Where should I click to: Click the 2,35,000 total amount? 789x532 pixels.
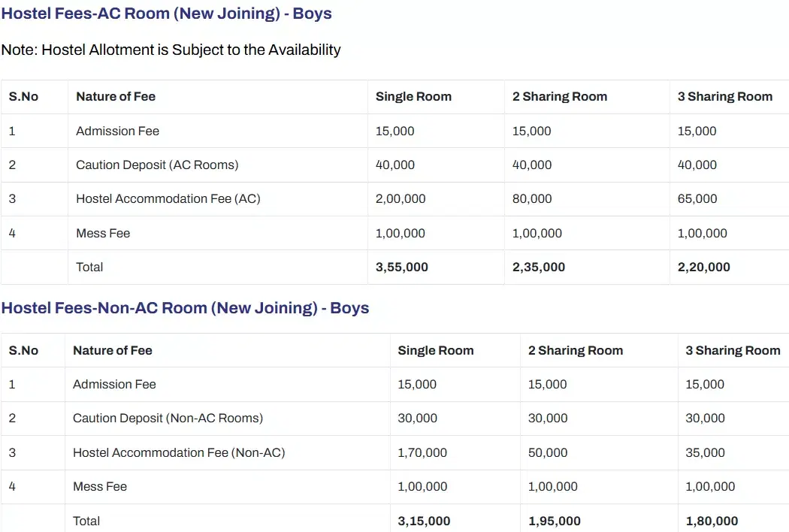coord(538,267)
